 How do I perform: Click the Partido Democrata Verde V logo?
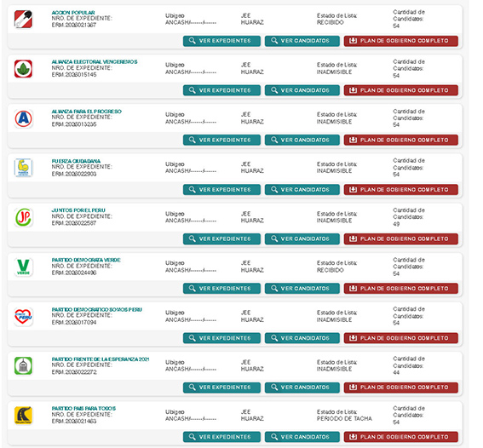point(23,267)
